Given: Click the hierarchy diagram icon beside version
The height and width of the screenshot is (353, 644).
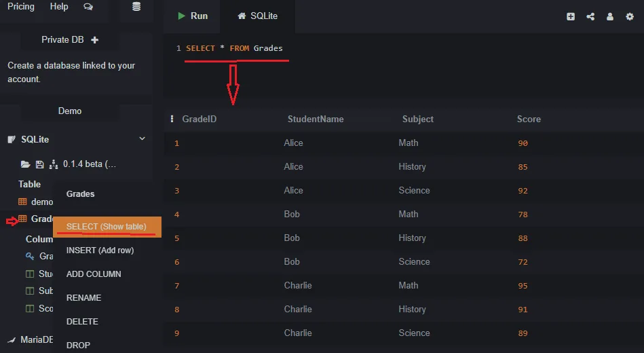Looking at the screenshot, I should [54, 164].
